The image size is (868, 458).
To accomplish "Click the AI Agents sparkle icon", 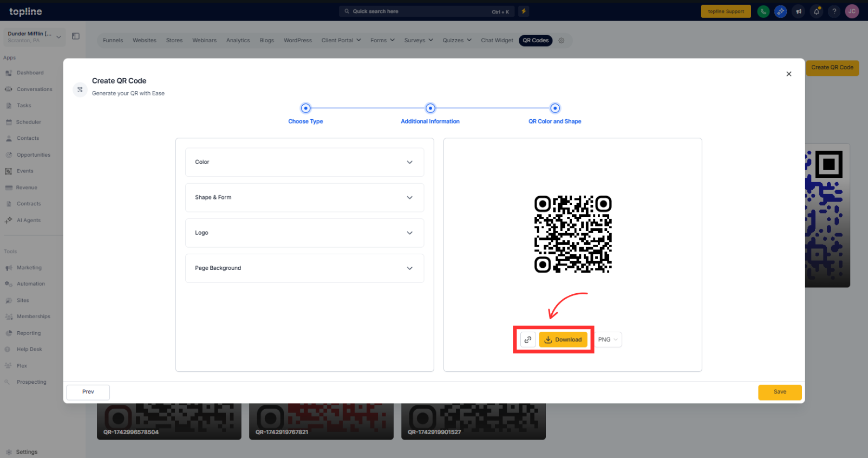I will [9, 221].
